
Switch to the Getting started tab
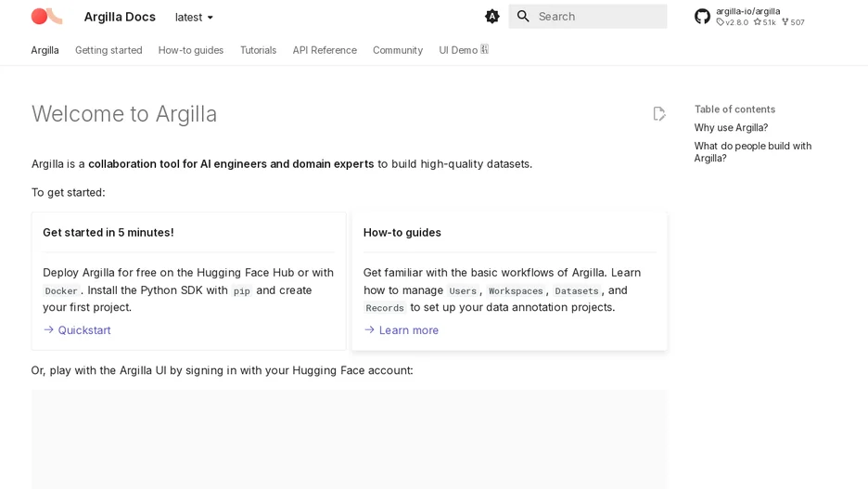click(x=108, y=50)
